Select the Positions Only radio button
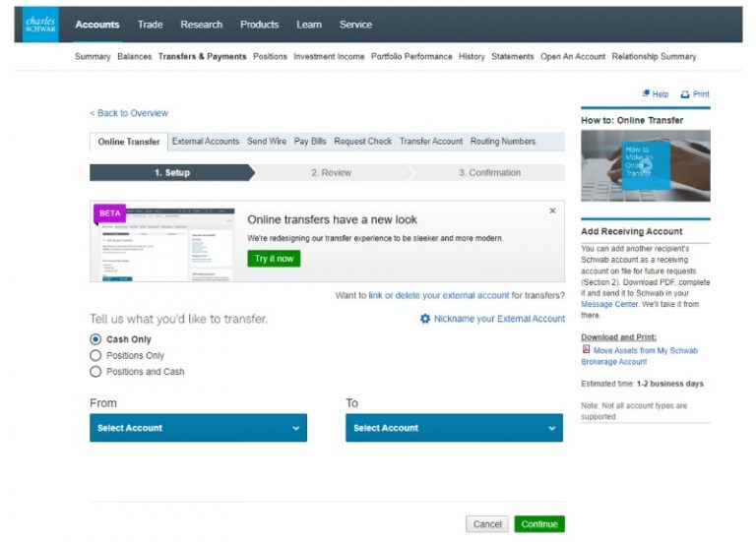This screenshot has height=542, width=756. click(x=95, y=355)
